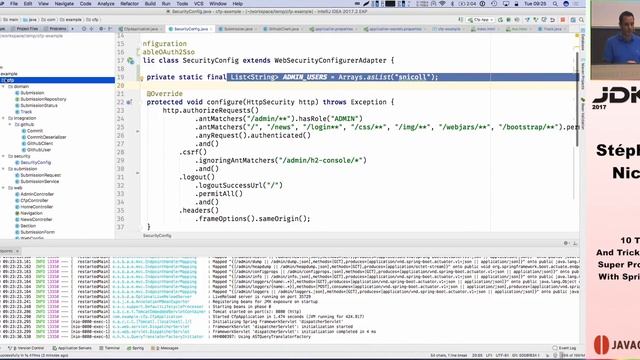Switch to the GithubClient.java editor tab
This screenshot has height=360, width=640.
click(x=284, y=29)
